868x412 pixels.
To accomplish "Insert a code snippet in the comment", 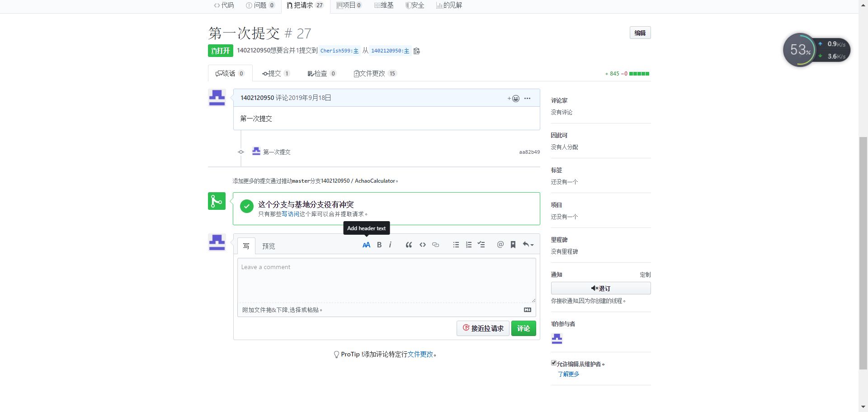I will coord(422,245).
